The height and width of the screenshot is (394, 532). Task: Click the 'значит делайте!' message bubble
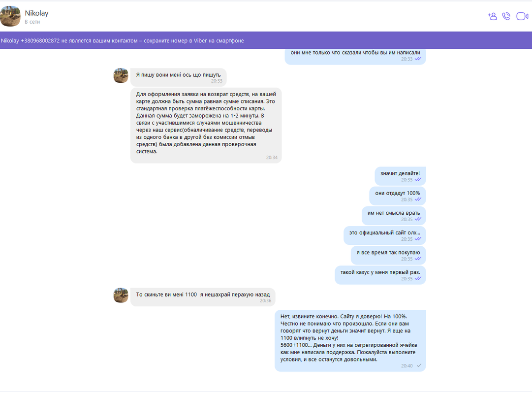click(401, 176)
